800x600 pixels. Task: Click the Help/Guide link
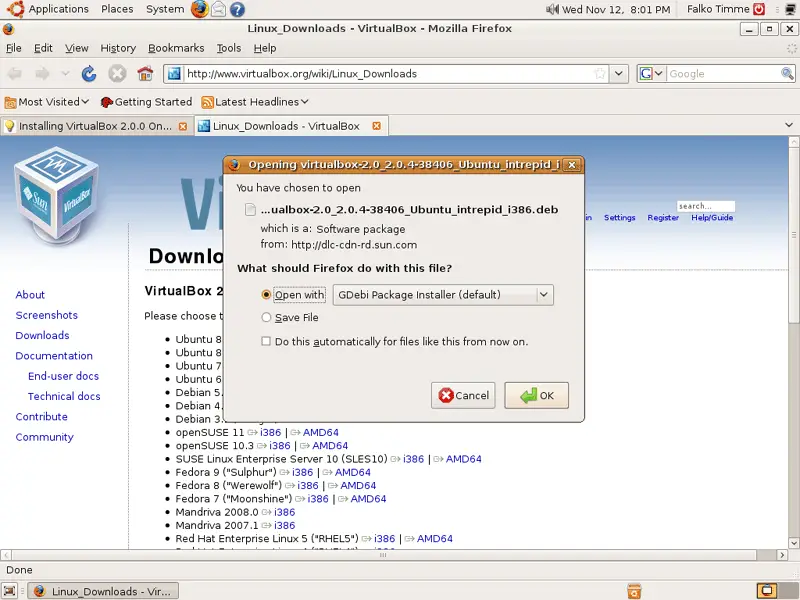pos(712,217)
